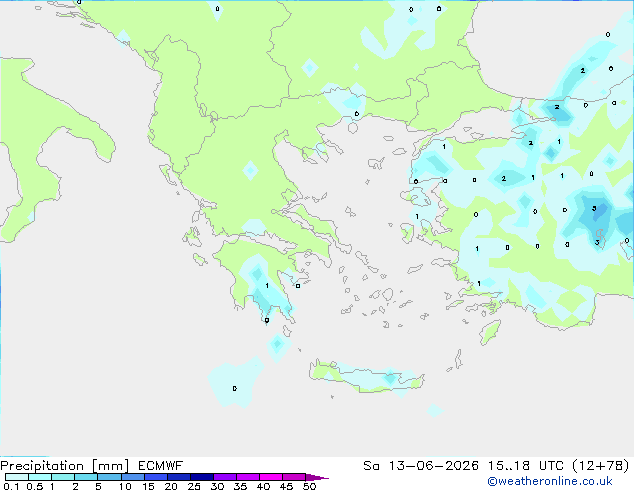Image resolution: width=634 pixels, height=490 pixels.
Task: Click the 2–5 mm cyan legend swatch
Action: tap(86, 477)
